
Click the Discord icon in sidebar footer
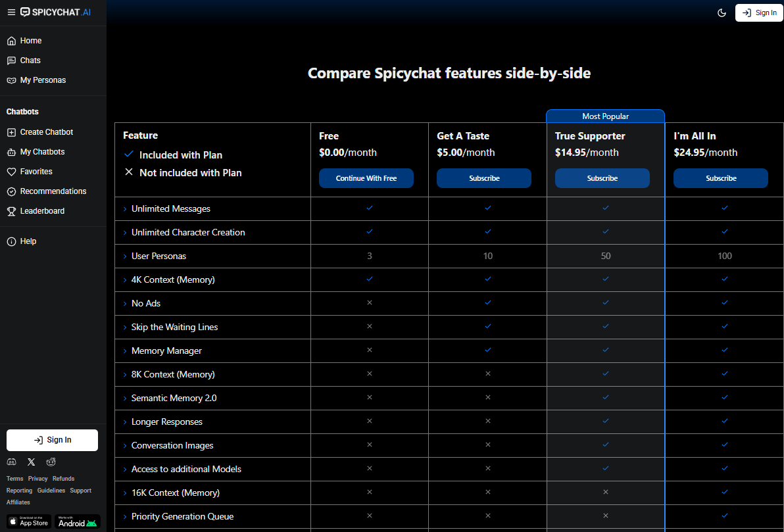tap(11, 462)
